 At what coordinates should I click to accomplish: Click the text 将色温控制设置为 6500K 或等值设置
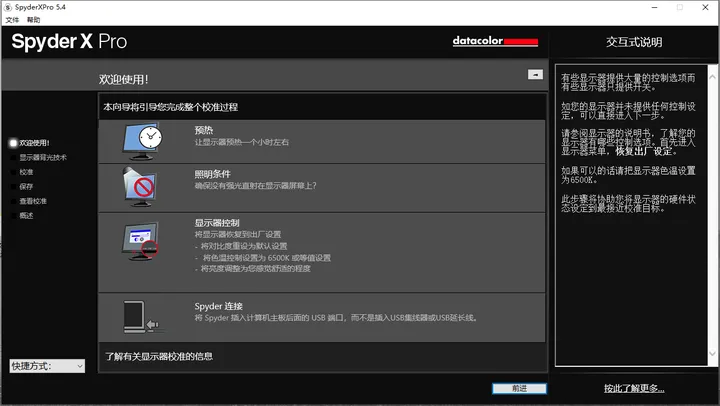pyautogui.click(x=267, y=258)
